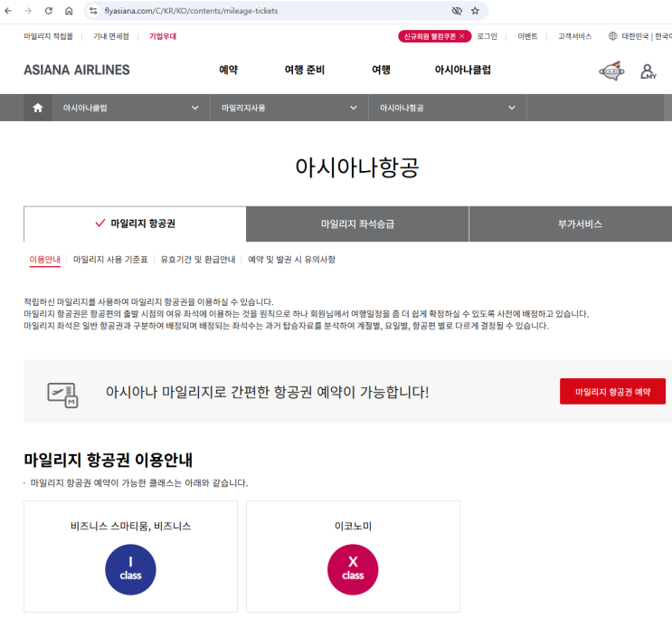This screenshot has height=628, width=672.
Task: Open the 기업우대 link
Action: click(163, 36)
